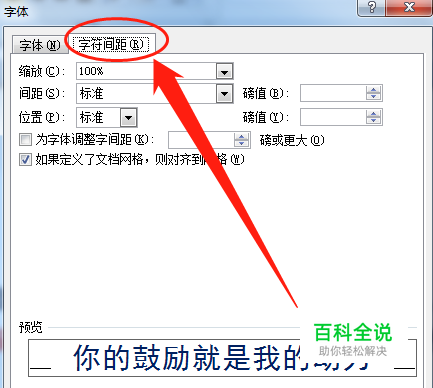Screen dimensions: 433x388
Task: Click the 预览 preview sample text
Action: point(222,358)
